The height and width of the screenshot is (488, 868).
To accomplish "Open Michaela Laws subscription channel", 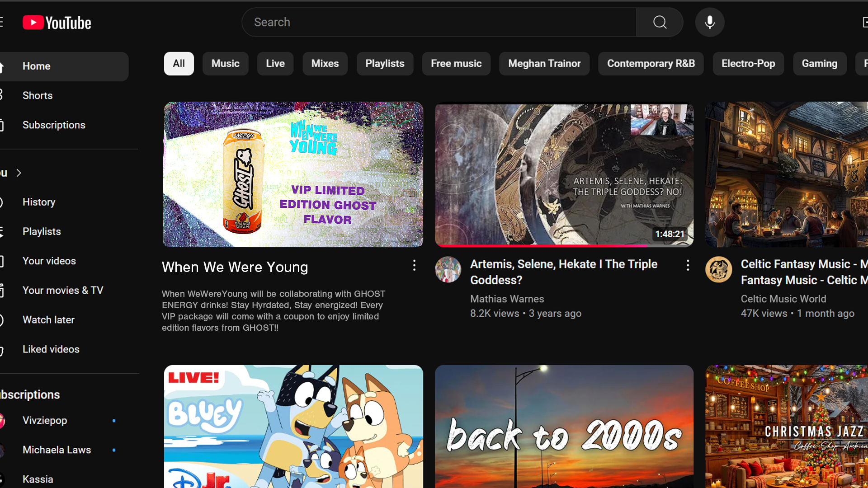I will (x=63, y=450).
